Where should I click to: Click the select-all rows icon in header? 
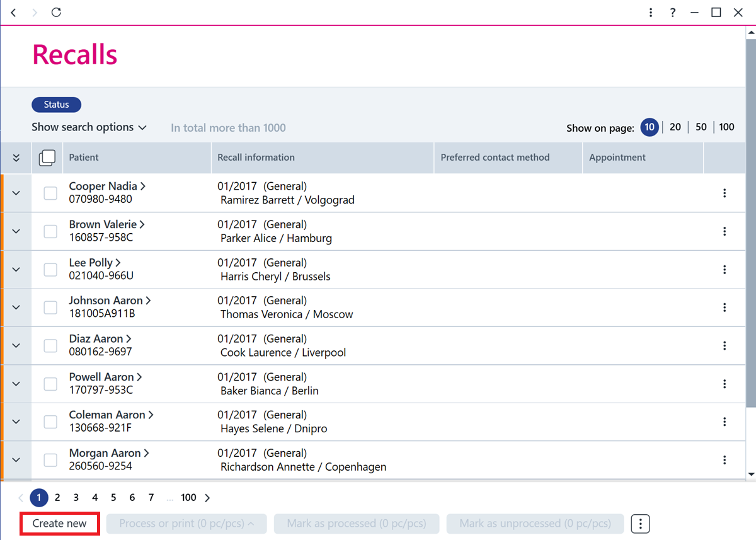point(47,158)
